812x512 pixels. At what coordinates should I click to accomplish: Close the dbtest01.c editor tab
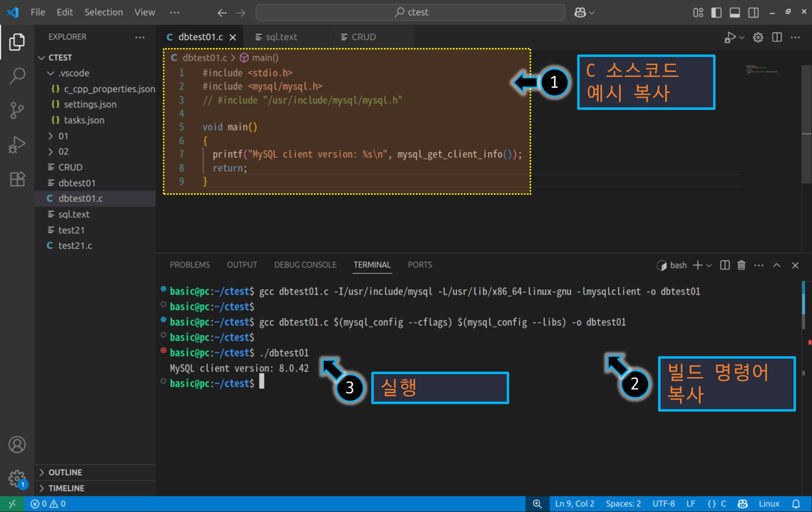coord(233,37)
